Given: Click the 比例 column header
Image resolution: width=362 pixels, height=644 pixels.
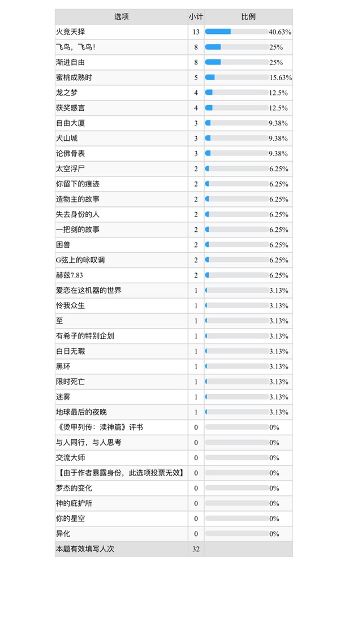Looking at the screenshot, I should click(x=249, y=17).
